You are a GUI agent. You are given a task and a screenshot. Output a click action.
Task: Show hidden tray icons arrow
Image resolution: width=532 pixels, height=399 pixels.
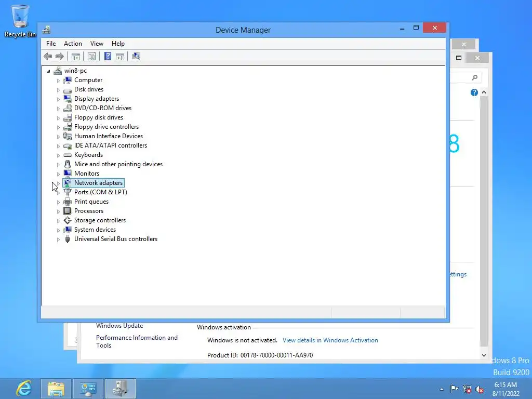tap(442, 389)
